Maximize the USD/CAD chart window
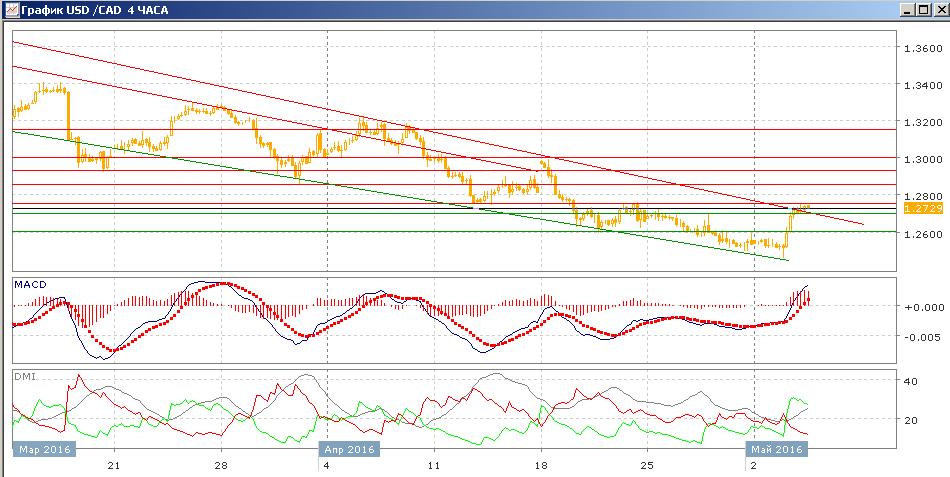Screen dimensions: 950x477 point(923,10)
